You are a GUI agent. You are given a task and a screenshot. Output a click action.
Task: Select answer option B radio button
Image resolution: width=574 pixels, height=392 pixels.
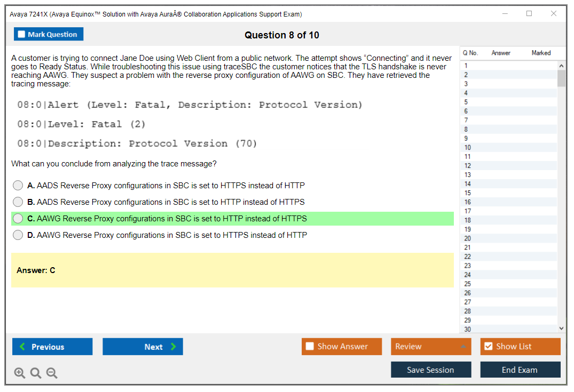click(x=18, y=202)
